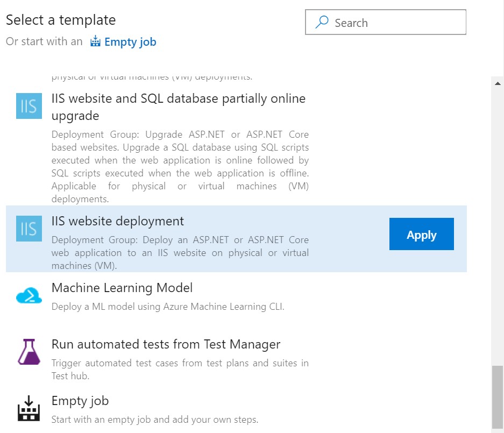Select the Machine Learning Model cloud icon
This screenshot has width=504, height=433.
(29, 295)
